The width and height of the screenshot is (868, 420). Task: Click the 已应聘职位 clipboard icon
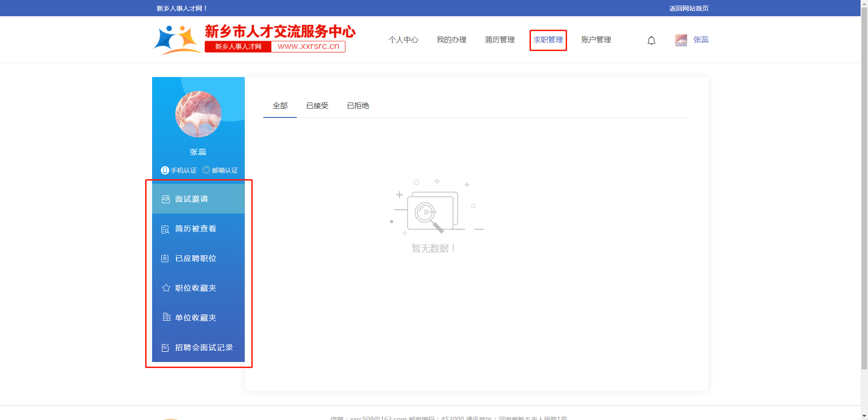click(165, 258)
